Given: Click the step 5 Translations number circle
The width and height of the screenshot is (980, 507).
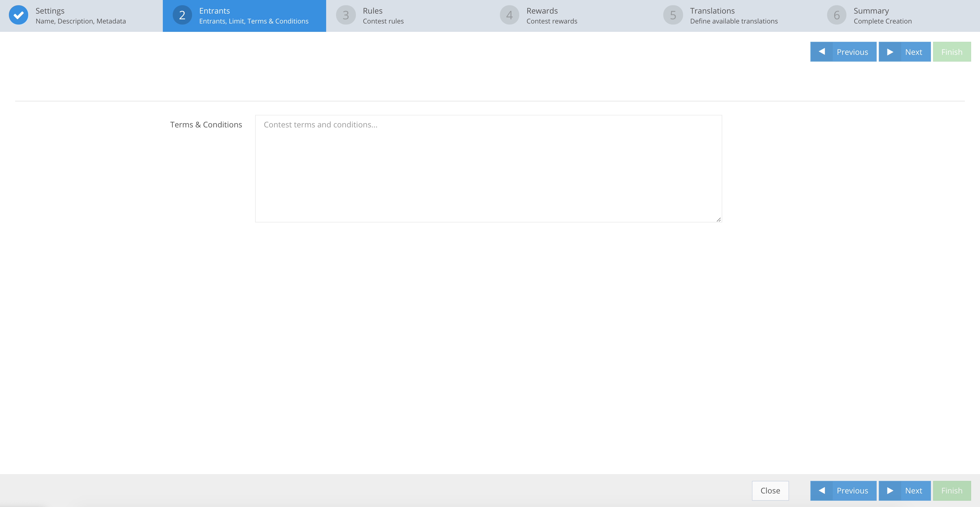Looking at the screenshot, I should [x=673, y=15].
